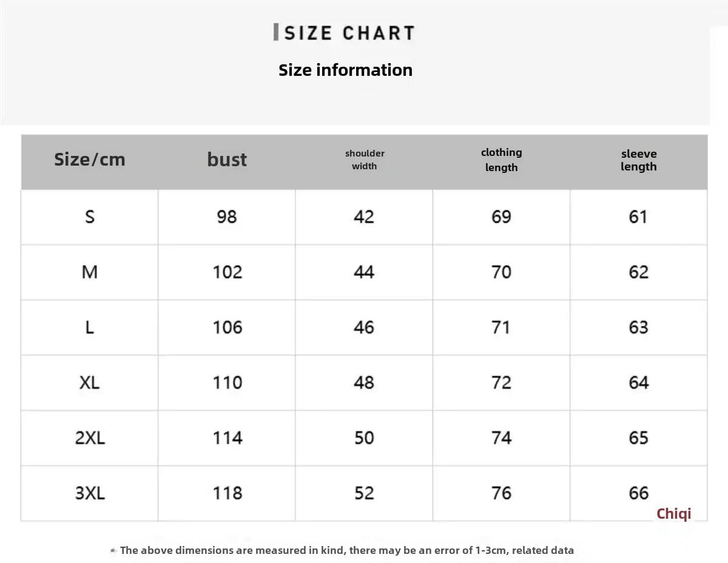Click the measurement error disclaimer note
The image size is (728, 563).
point(346,551)
